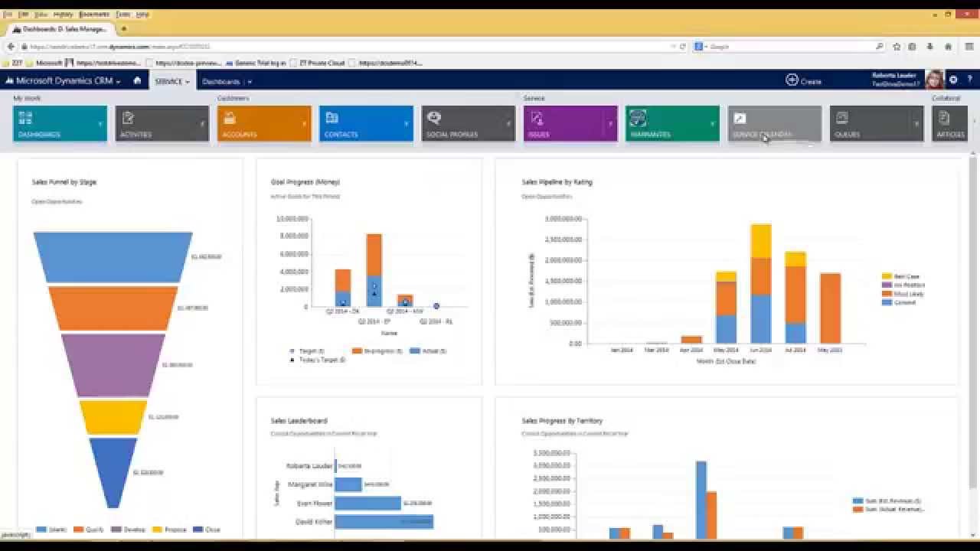Show bookmarks list icon in browser toolbar
Viewport: 980px width, 551px height.
point(912,47)
